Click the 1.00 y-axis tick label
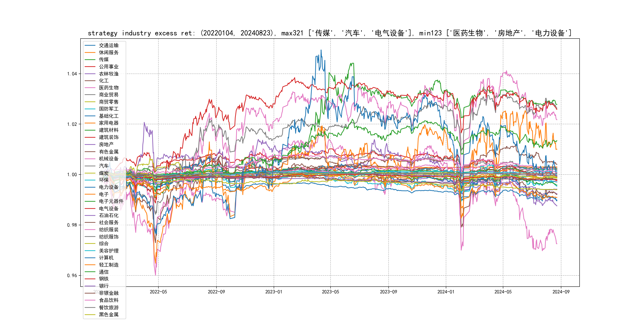Viewport: 644px width, 322px height. [72, 175]
